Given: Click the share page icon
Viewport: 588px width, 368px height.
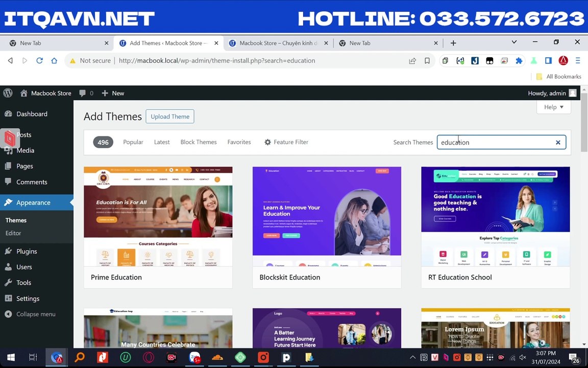Looking at the screenshot, I should pos(412,60).
